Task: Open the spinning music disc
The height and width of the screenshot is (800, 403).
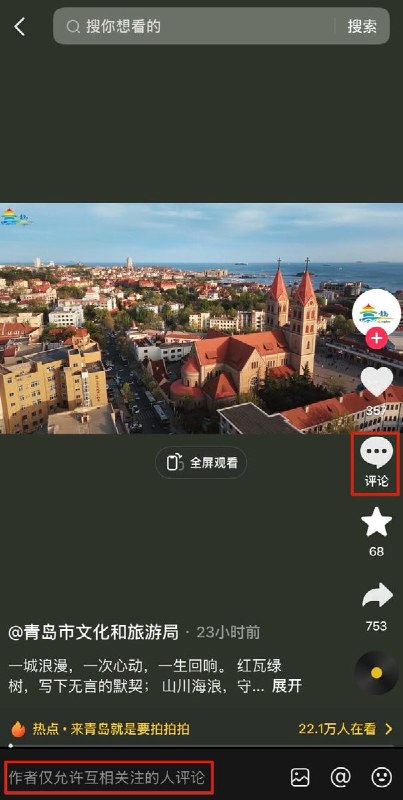Action: coord(376,673)
